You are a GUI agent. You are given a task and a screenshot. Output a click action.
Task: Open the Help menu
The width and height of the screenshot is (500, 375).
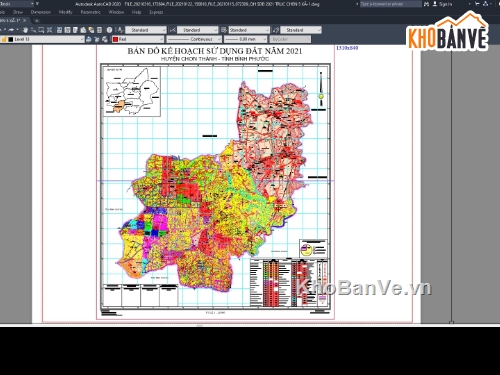tap(136, 12)
